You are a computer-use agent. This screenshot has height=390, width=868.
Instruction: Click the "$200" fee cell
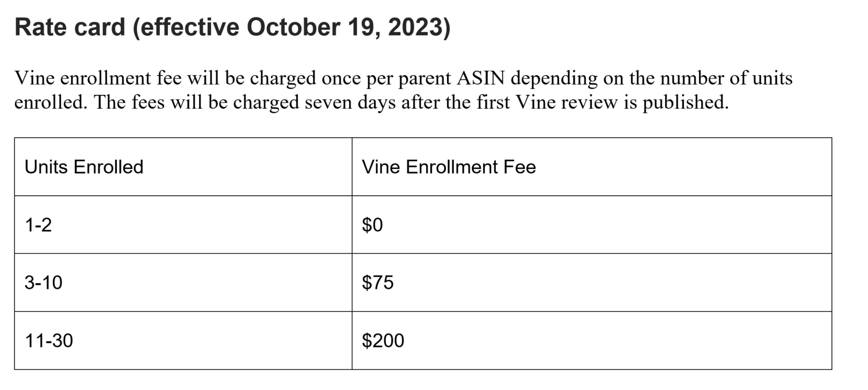click(x=383, y=341)
